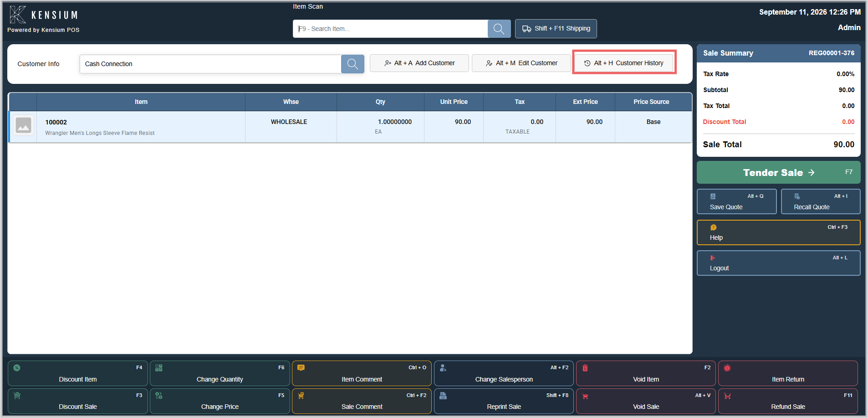Viewport: 868px width, 418px height.
Task: Click the Edit Customer person-pencil icon
Action: pyautogui.click(x=489, y=63)
